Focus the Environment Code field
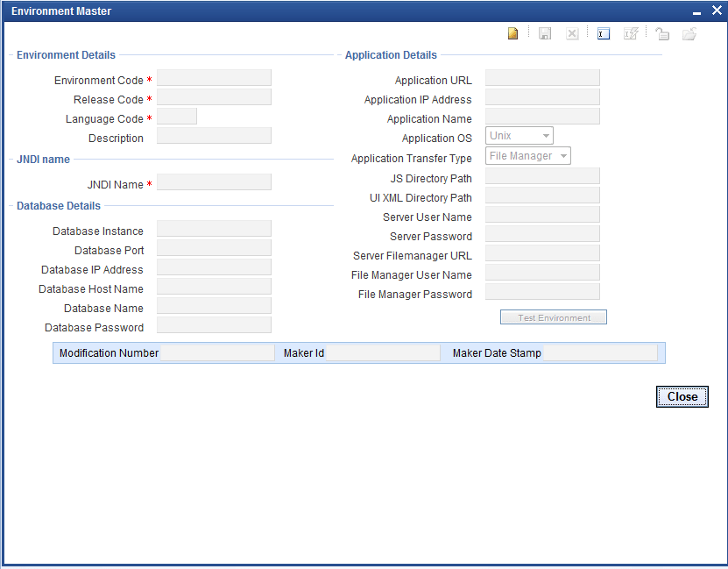The width and height of the screenshot is (728, 569). tap(214, 78)
